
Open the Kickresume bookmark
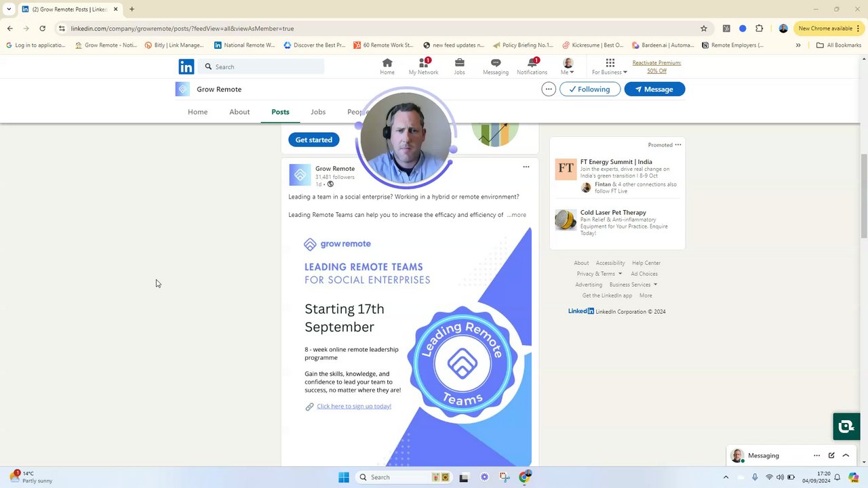593,45
